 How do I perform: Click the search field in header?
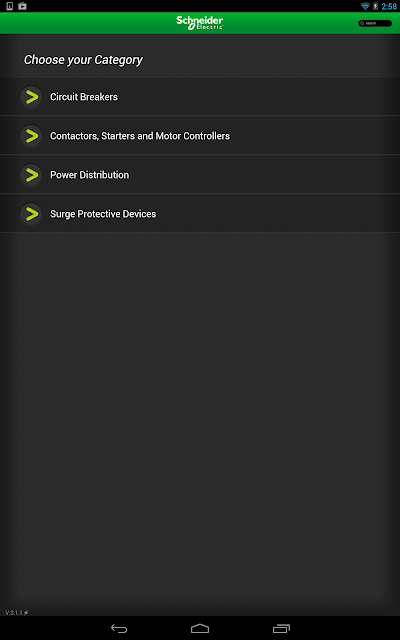tap(375, 23)
